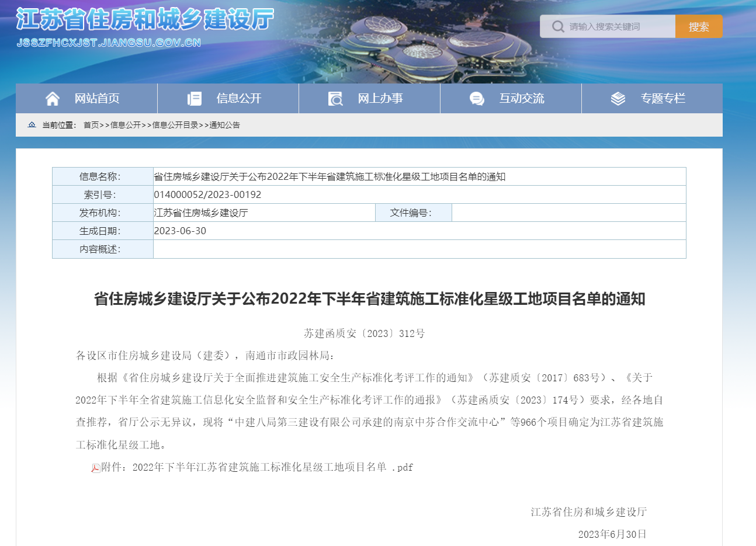The image size is (756, 546).
Task: Go to 首页 in breadcrumb
Action: 91,125
